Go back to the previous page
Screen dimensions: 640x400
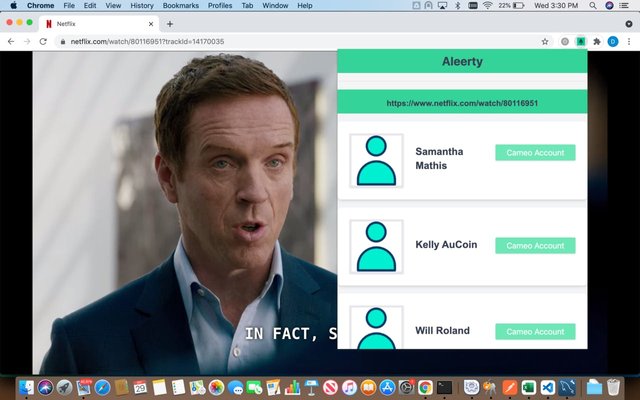(11, 41)
